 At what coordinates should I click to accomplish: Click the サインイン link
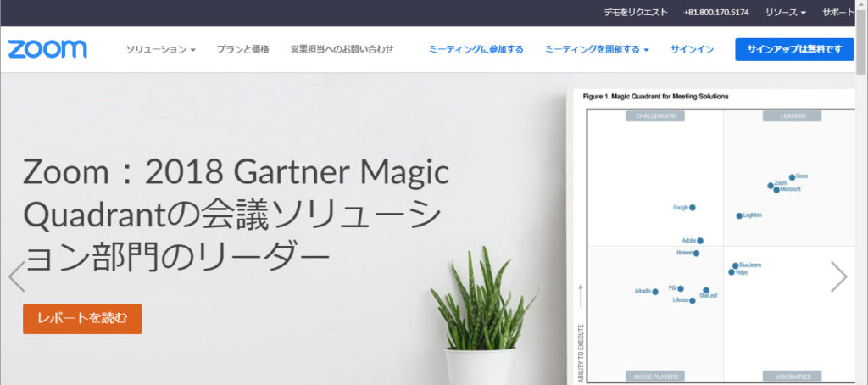[x=692, y=49]
